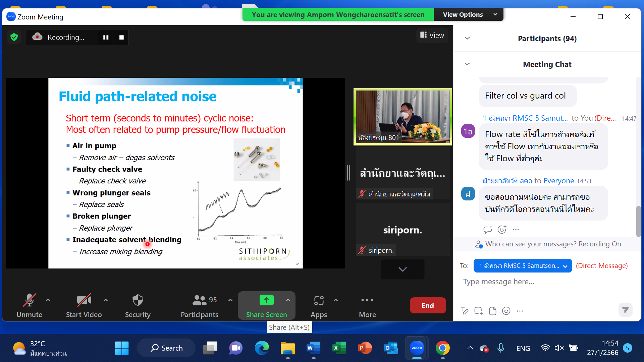644x362 pixels.
Task: Stop the meeting recording
Action: (x=121, y=37)
